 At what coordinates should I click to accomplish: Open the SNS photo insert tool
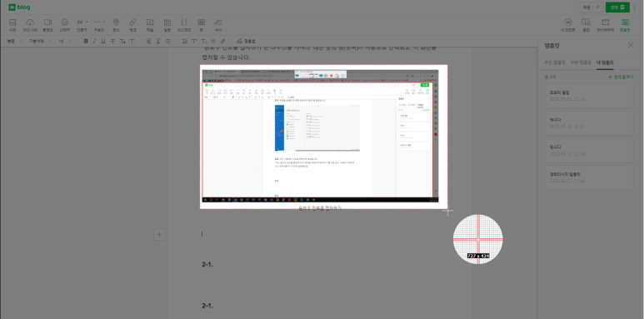pyautogui.click(x=30, y=25)
